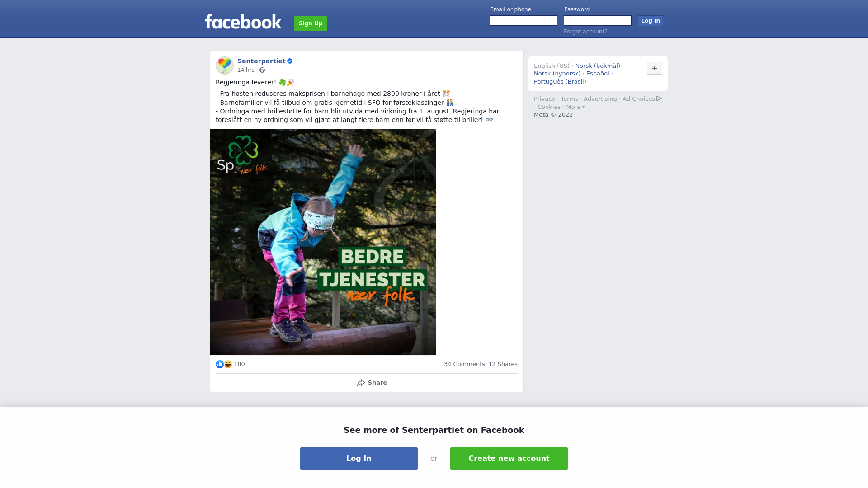Open the plus button for more languages
This screenshot has width=868, height=488.
click(x=655, y=68)
